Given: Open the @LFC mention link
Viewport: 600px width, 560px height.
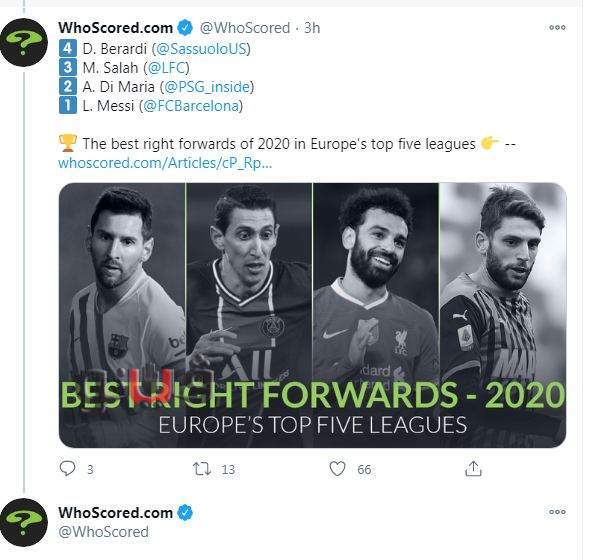Looking at the screenshot, I should pyautogui.click(x=166, y=68).
